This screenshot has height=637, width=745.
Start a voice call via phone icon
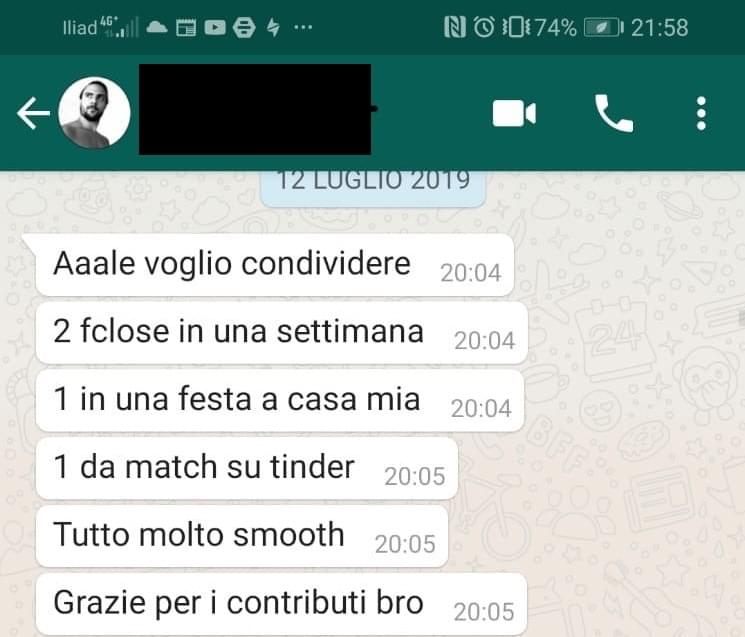click(613, 113)
